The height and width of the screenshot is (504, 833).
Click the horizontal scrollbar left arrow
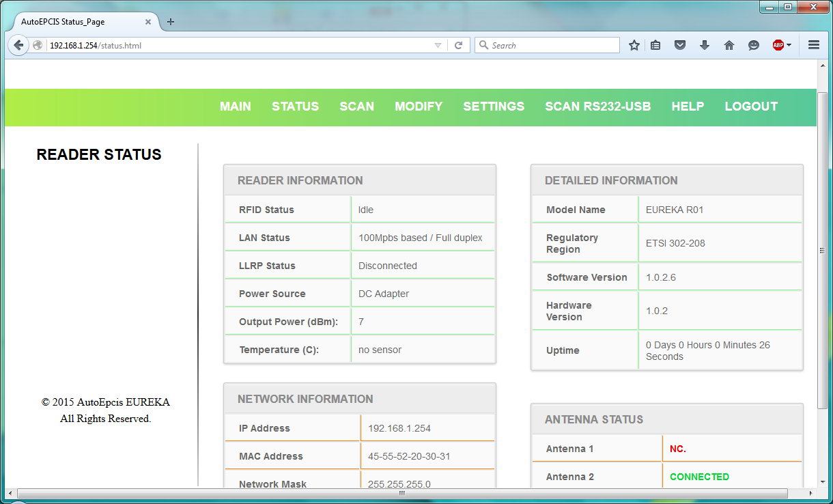(x=10, y=492)
